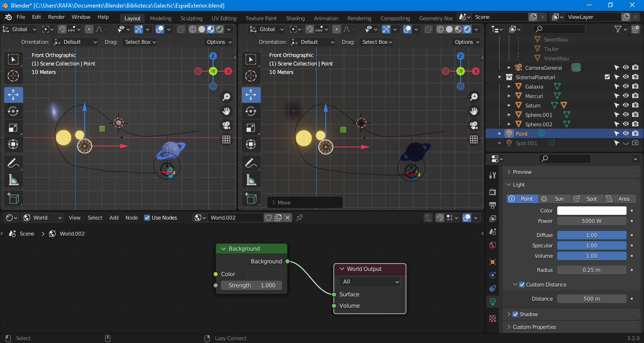Open the World properties tab
This screenshot has height=343, width=644.
(x=493, y=245)
